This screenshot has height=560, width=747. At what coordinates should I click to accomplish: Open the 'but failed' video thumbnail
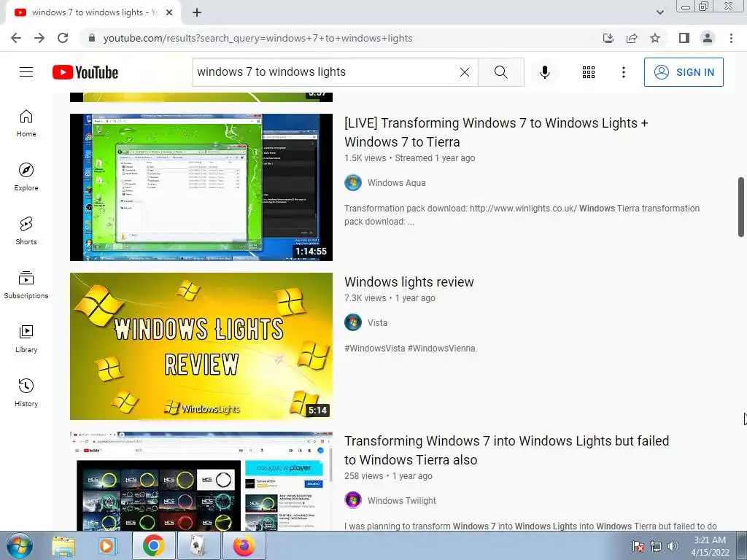pyautogui.click(x=201, y=481)
